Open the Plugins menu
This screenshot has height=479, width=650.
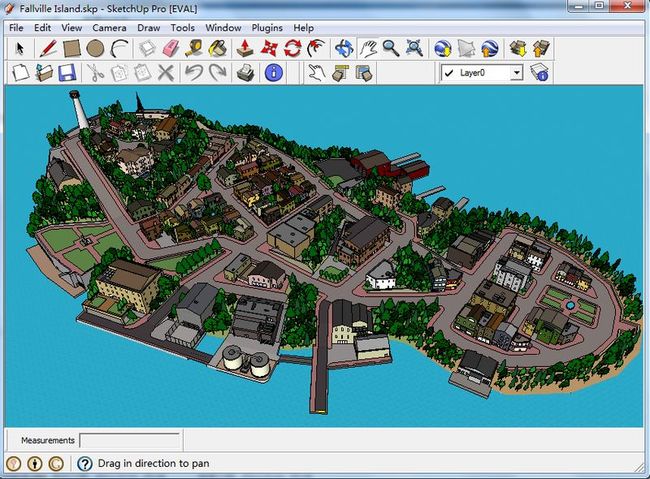(267, 28)
